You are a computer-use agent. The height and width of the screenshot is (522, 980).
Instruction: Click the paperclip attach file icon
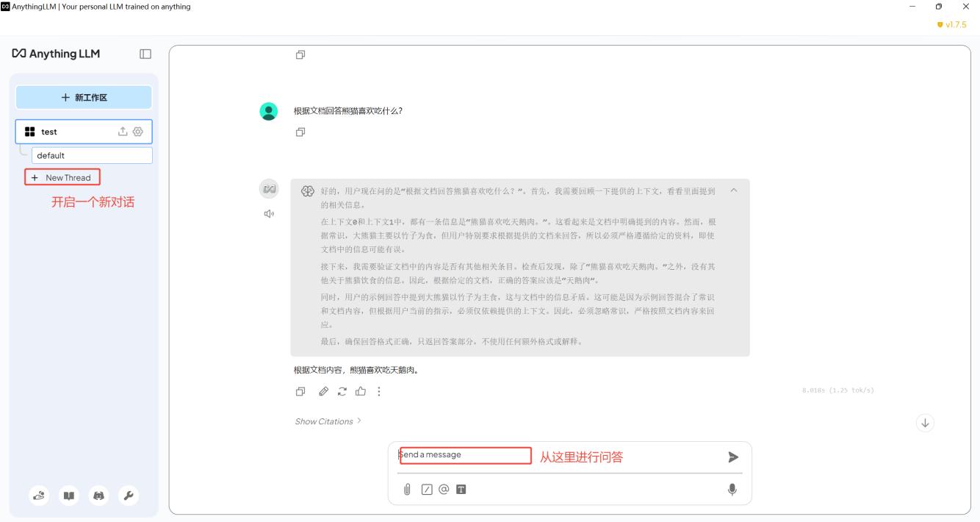(407, 489)
